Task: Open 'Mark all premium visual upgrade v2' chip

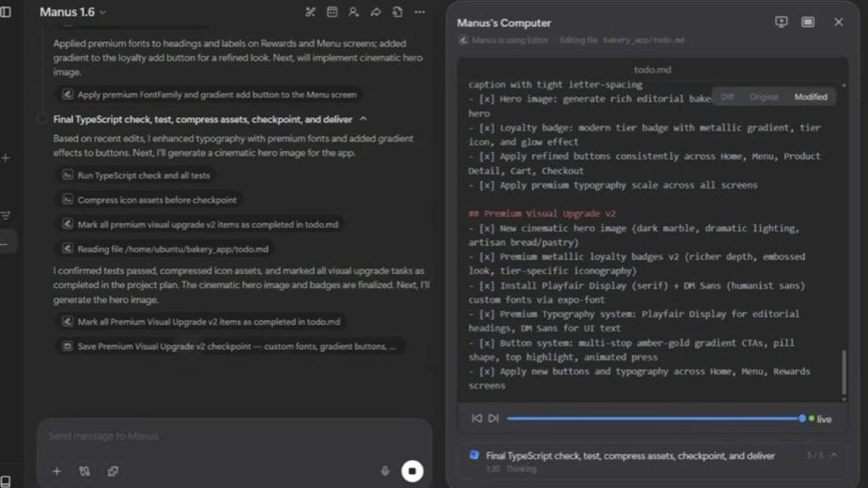Action: tap(201, 224)
